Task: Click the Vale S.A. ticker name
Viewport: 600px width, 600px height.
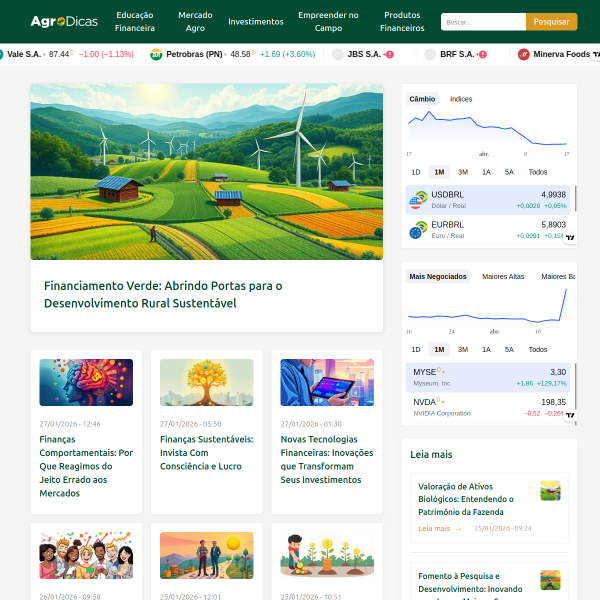Action: click(24, 54)
